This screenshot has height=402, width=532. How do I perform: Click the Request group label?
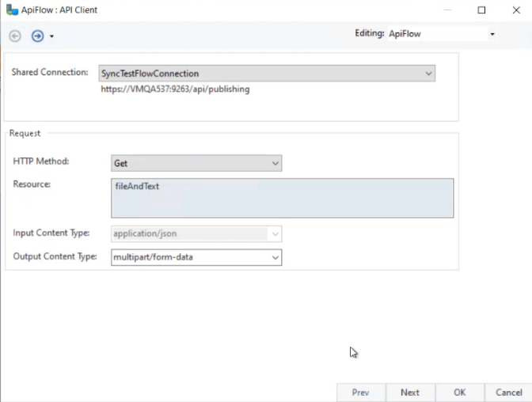pos(25,134)
